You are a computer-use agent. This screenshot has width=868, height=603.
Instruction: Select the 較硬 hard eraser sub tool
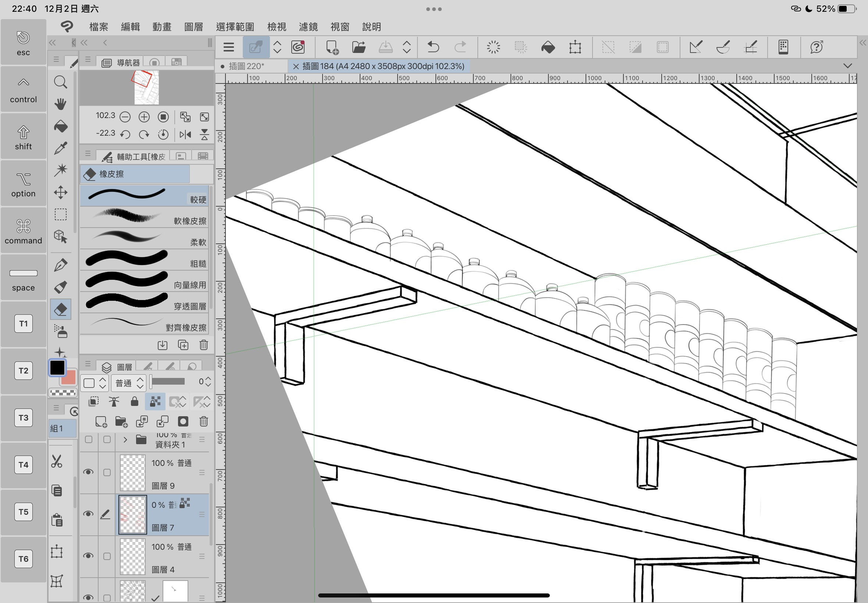[144, 196]
